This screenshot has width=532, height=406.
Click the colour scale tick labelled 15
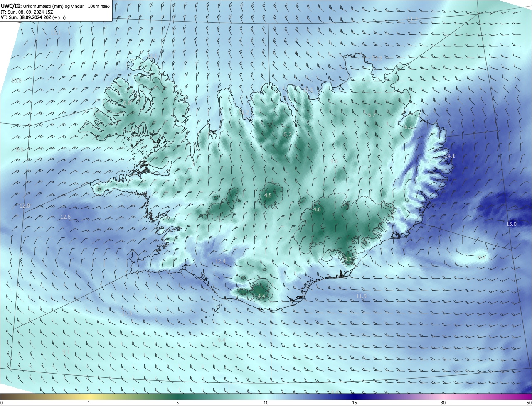355,403
